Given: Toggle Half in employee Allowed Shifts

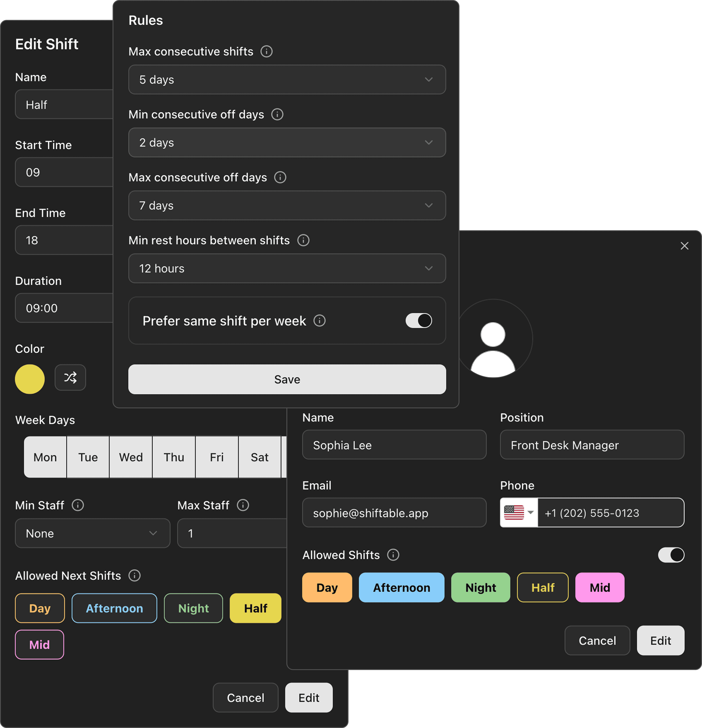Looking at the screenshot, I should coord(542,588).
